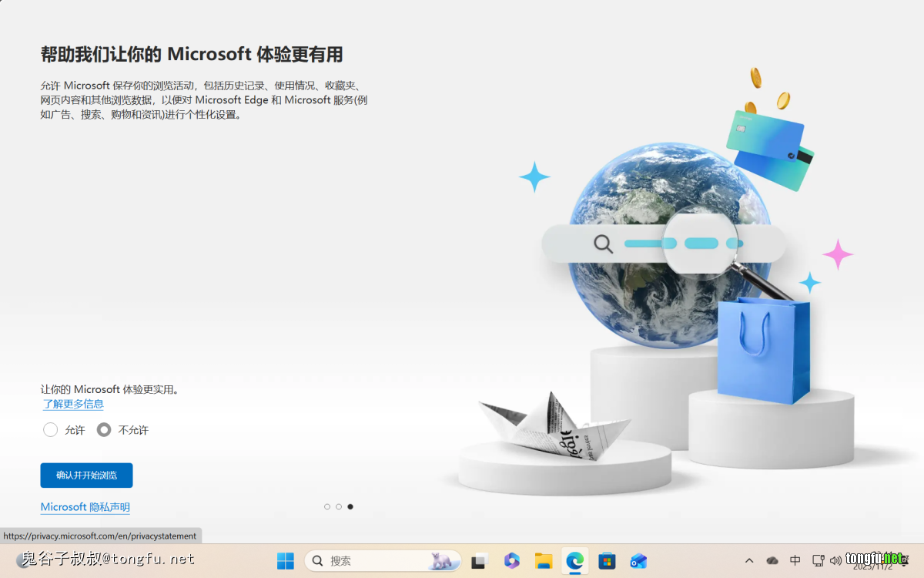Launch Outlook from the taskbar
924x578 pixels.
(x=638, y=561)
